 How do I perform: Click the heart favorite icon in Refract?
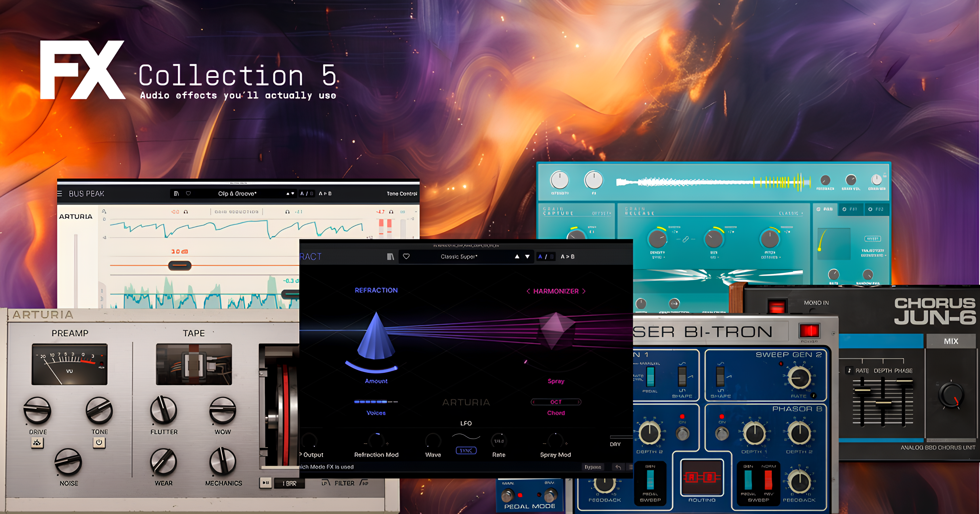406,257
